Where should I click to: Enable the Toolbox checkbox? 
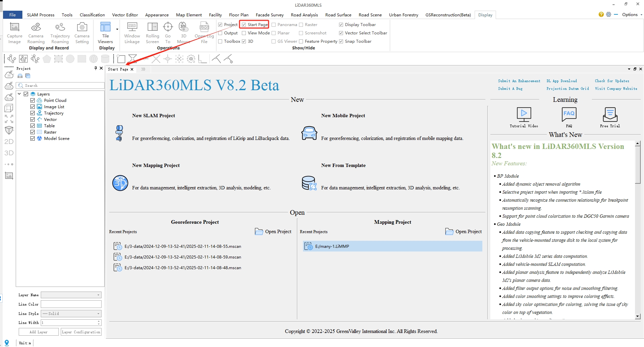tap(220, 41)
